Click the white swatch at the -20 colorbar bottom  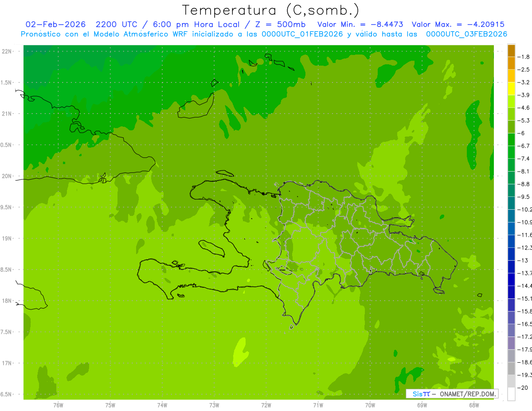[x=511, y=394]
